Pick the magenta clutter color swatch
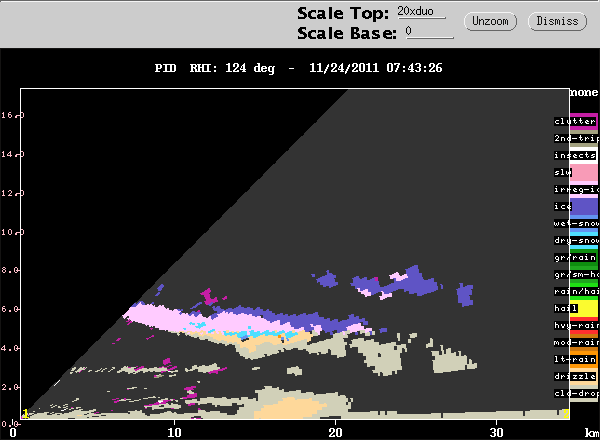This screenshot has width=600, height=440. (x=584, y=121)
